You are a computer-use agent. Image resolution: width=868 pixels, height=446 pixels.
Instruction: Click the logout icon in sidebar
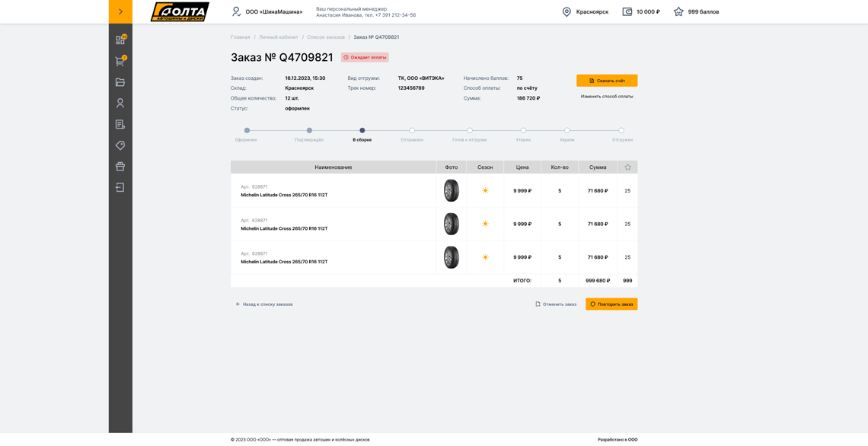[120, 187]
